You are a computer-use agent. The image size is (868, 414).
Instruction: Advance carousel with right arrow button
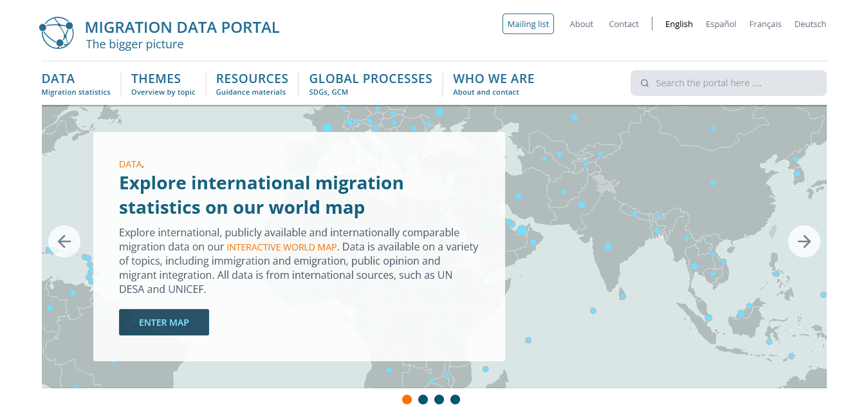coord(804,241)
